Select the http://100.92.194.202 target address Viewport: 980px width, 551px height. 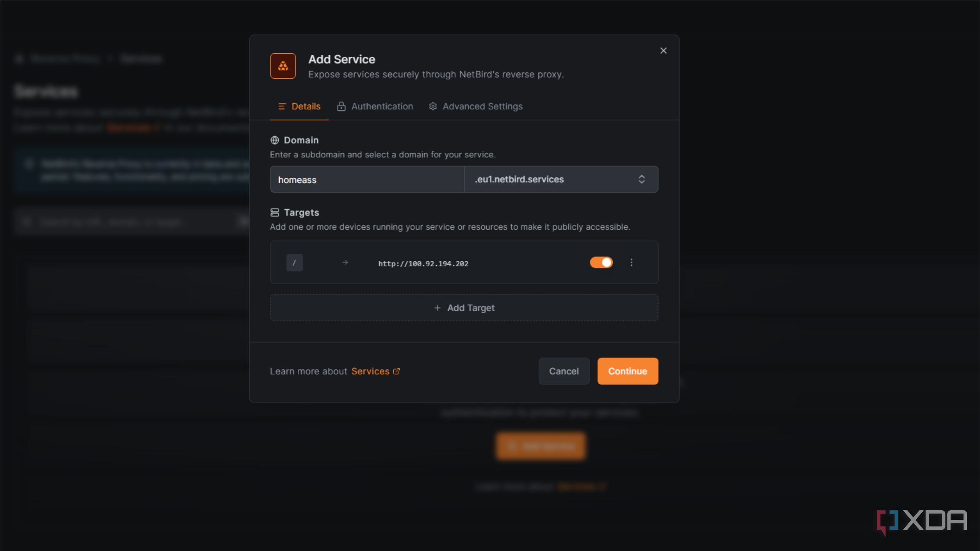click(423, 263)
